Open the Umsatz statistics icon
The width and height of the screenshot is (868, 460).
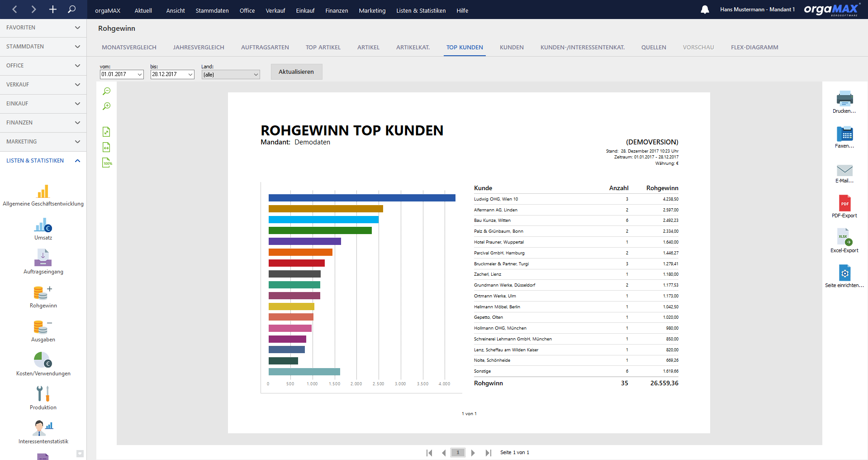[43, 225]
